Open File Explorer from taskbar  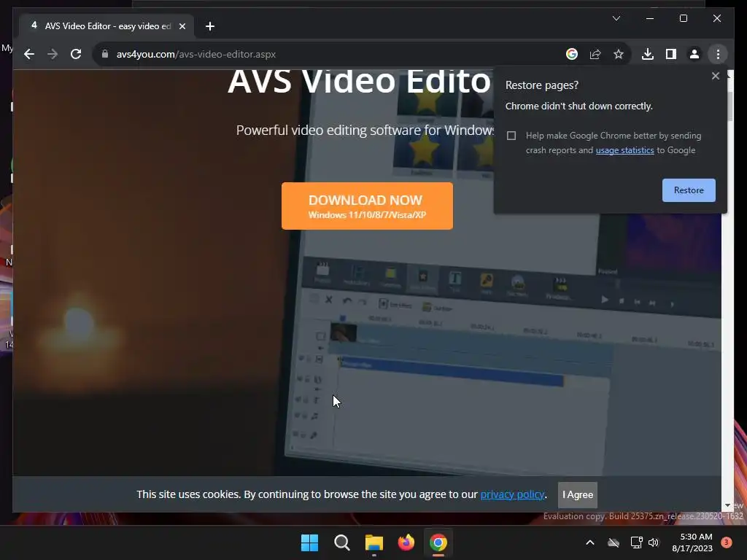(x=374, y=542)
